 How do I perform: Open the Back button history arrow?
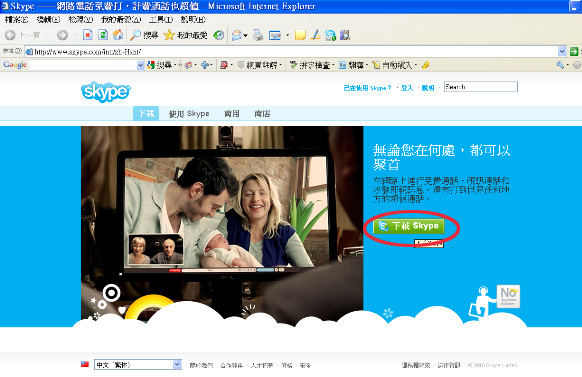click(48, 35)
